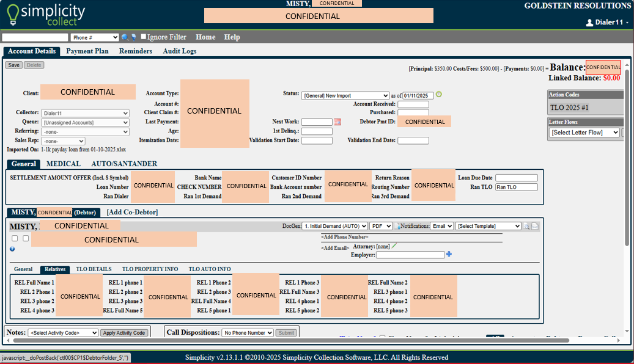This screenshot has height=364, width=634.
Task: Switch to the Payment Plan tab
Action: click(87, 51)
